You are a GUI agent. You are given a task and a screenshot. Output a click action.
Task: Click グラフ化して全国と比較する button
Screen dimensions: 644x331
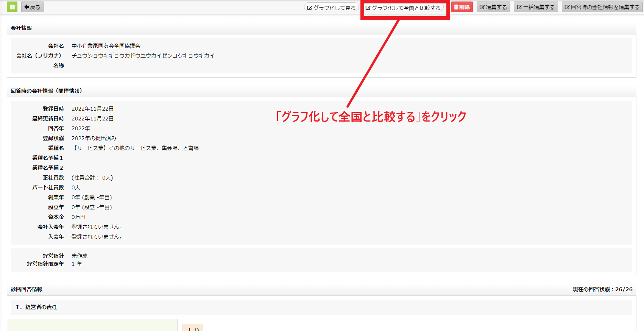[x=403, y=8]
